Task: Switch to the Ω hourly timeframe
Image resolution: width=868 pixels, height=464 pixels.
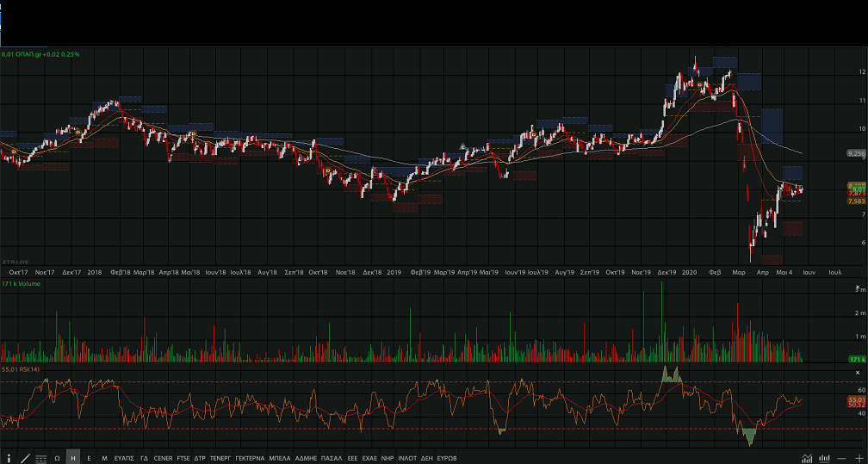Action: 57,458
